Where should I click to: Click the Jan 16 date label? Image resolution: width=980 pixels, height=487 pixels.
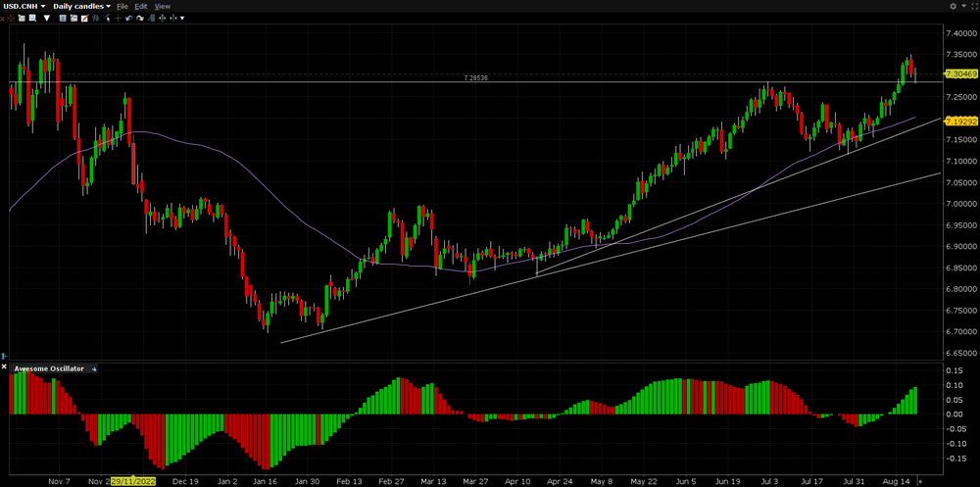tap(265, 482)
